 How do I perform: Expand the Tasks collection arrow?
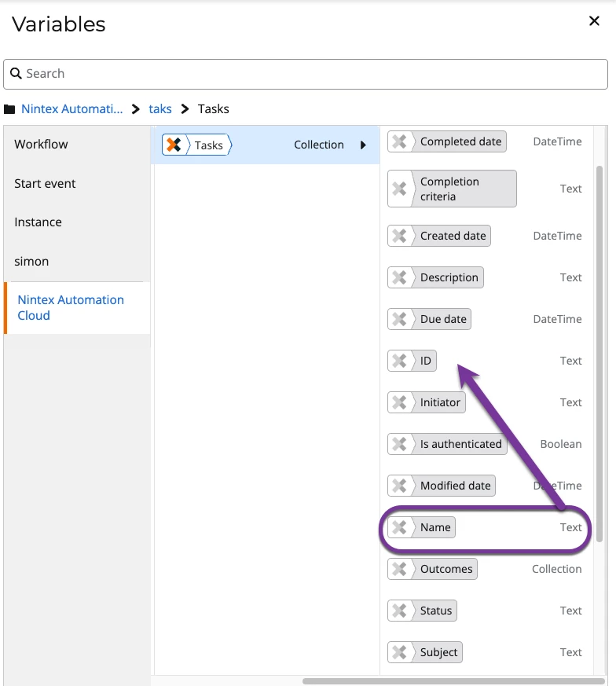(363, 145)
